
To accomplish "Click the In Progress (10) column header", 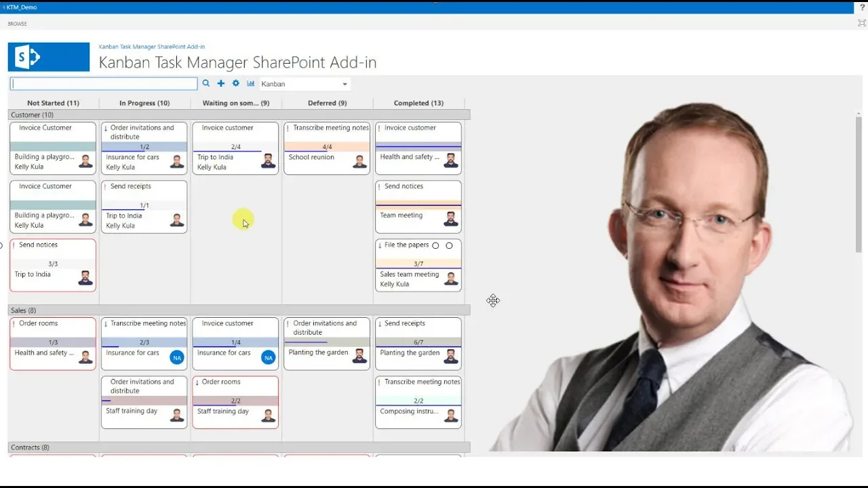I will coord(144,103).
